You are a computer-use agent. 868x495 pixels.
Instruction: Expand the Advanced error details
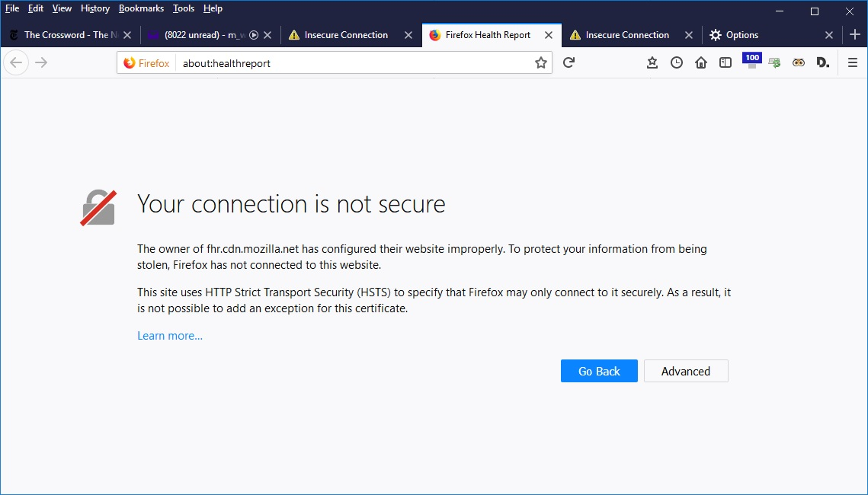pos(686,371)
